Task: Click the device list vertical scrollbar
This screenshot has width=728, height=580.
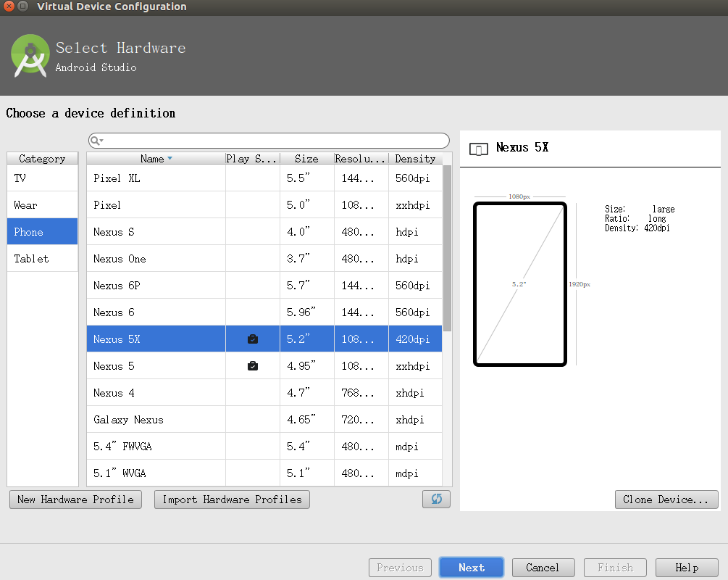Action: 447,248
